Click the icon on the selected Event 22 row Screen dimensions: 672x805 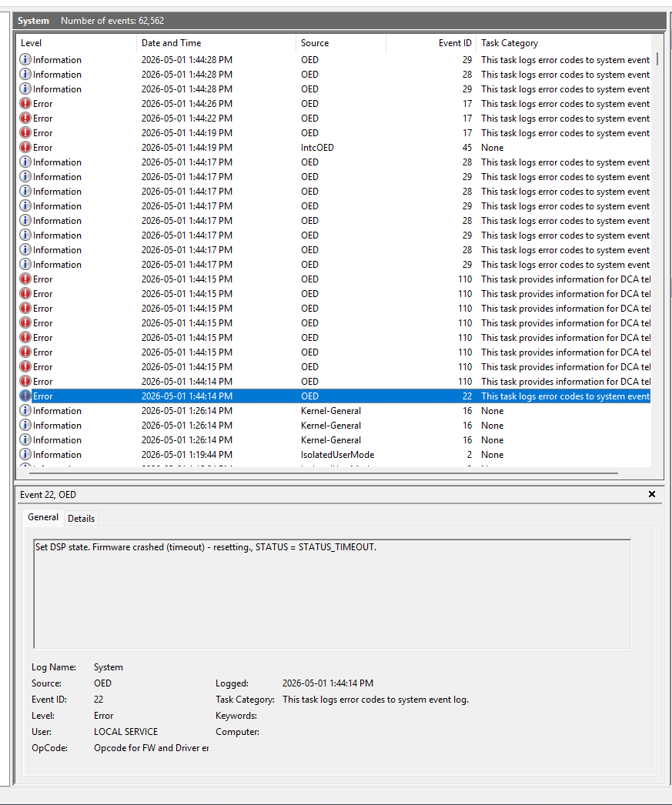[25, 396]
